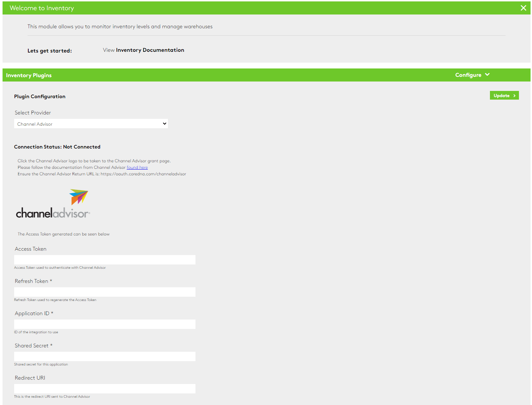Image resolution: width=532 pixels, height=405 pixels.
Task: Click inside the Access Token field
Action: coord(104,259)
